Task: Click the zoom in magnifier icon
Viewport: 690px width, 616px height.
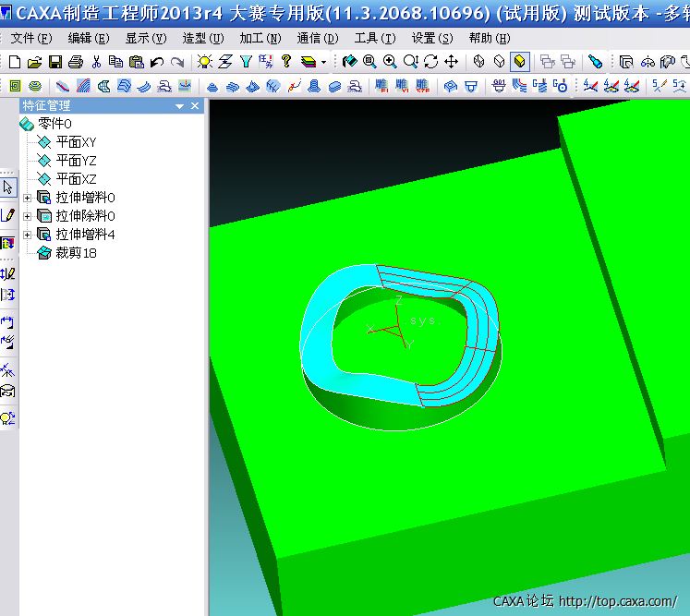Action: click(390, 62)
